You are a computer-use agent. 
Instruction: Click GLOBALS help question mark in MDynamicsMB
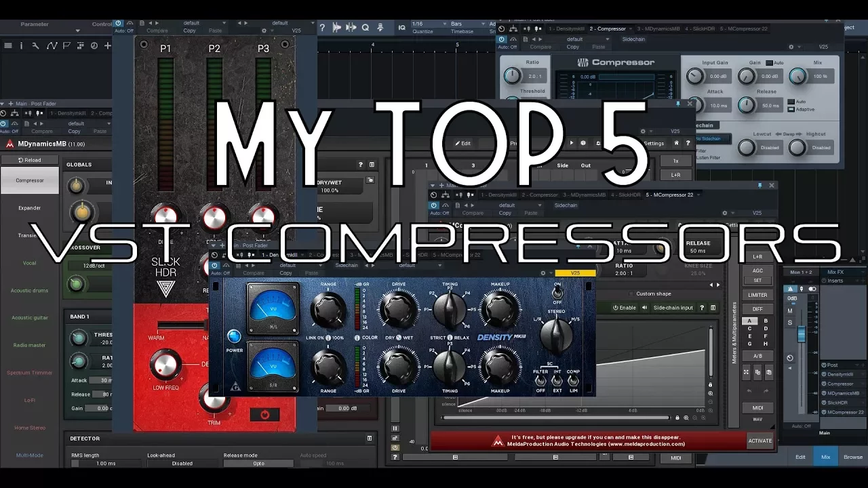pos(361,165)
